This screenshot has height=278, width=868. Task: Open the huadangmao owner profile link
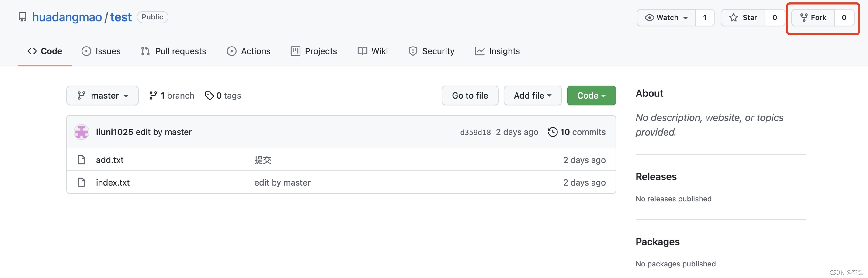67,17
